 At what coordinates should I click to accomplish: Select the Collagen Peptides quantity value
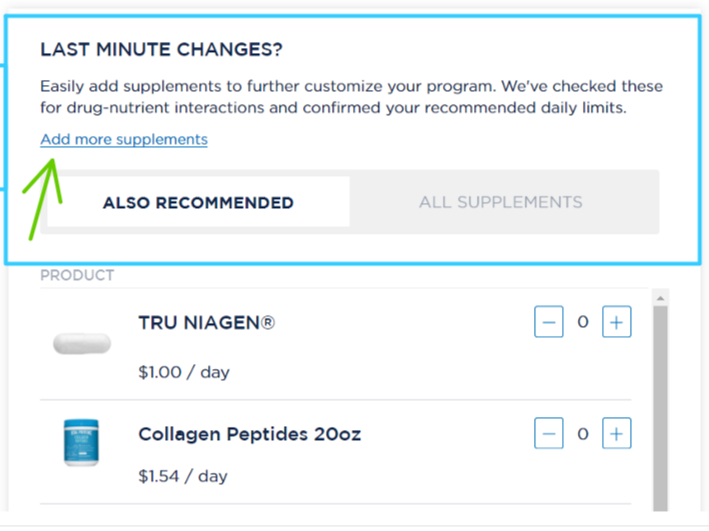click(583, 434)
